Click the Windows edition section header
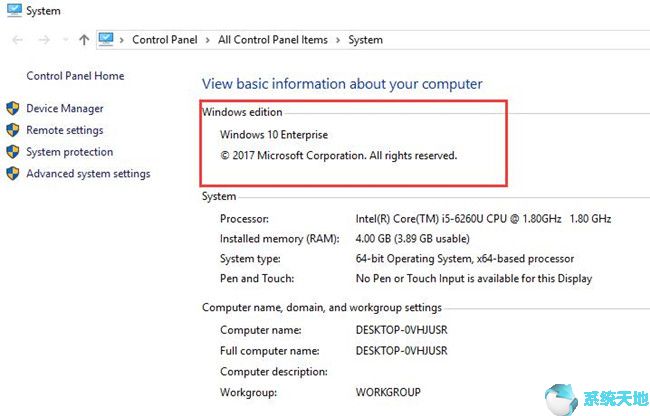 [242, 112]
